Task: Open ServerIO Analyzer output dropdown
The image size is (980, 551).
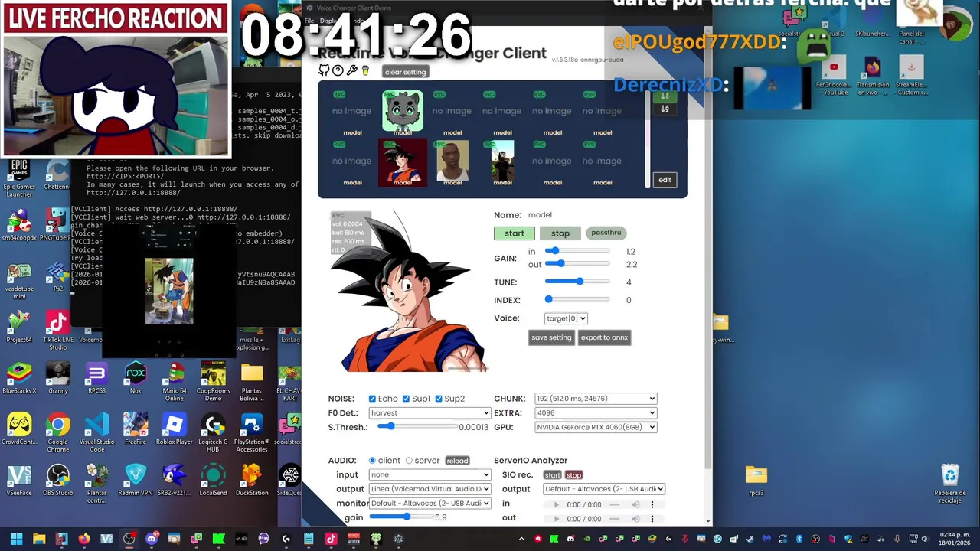Action: [x=604, y=489]
